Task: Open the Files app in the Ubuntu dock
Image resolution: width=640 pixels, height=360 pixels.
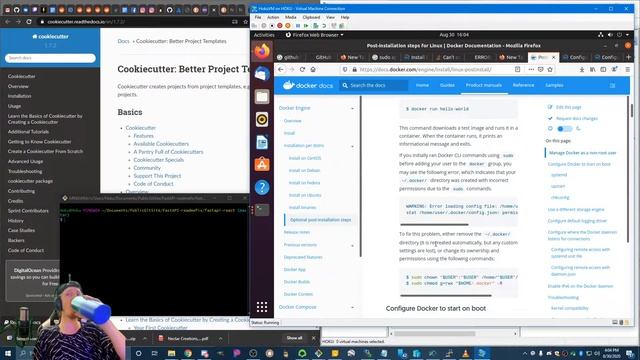Action: point(262,97)
